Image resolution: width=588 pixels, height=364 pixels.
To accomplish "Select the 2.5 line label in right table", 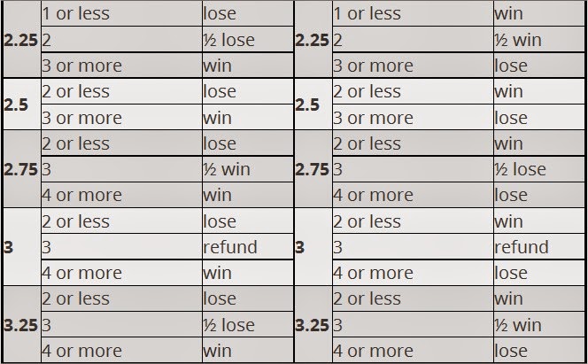I will [x=308, y=105].
